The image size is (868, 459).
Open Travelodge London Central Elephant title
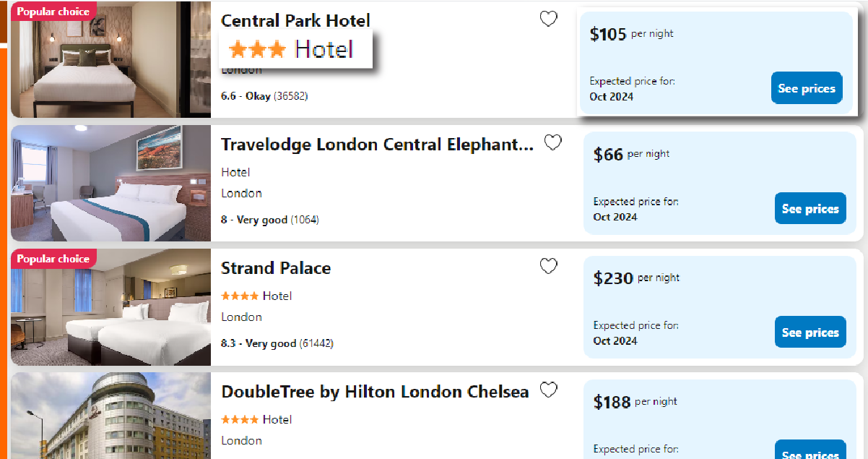click(x=377, y=145)
